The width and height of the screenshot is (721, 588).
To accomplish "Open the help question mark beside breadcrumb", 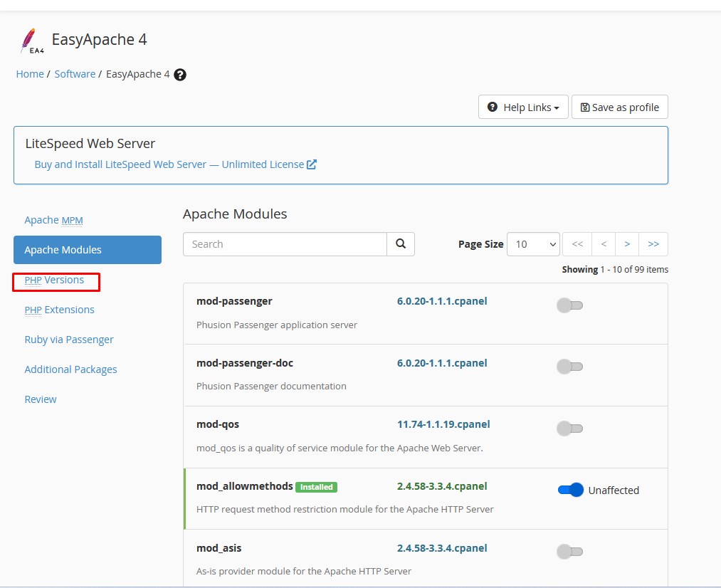I will 180,75.
